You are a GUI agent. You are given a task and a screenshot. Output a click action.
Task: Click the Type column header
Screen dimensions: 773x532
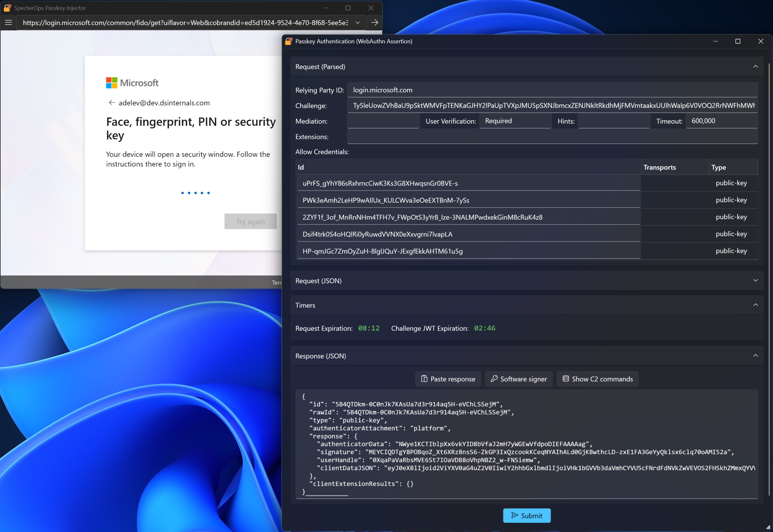[734, 167]
